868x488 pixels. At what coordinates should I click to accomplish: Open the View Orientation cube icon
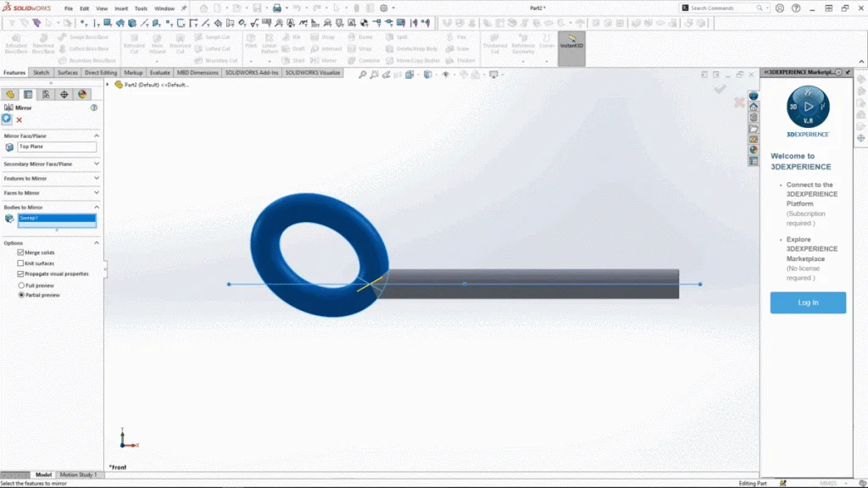pos(409,75)
